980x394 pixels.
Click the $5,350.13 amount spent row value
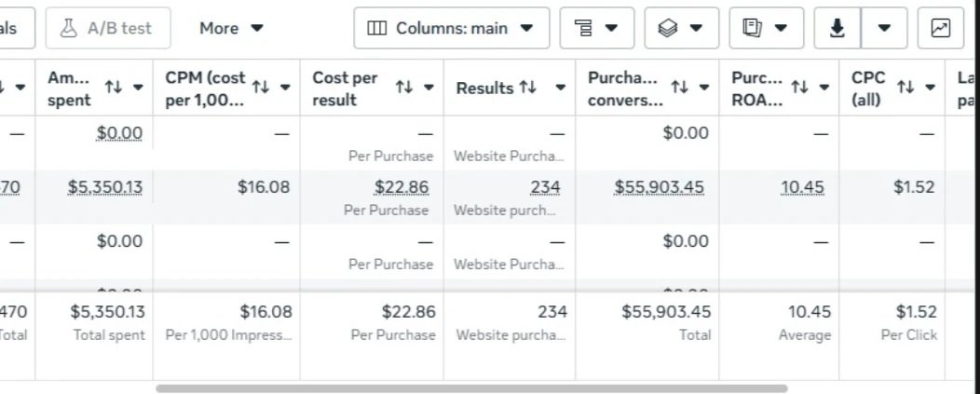click(x=105, y=187)
